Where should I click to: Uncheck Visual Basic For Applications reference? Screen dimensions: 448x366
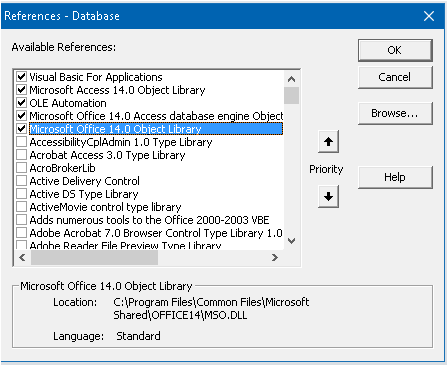pos(21,77)
